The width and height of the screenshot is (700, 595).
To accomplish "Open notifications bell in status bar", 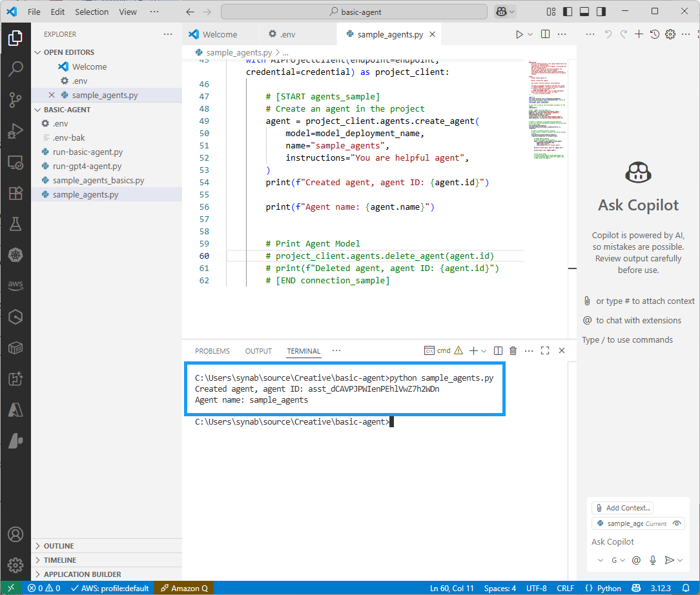I will (686, 588).
